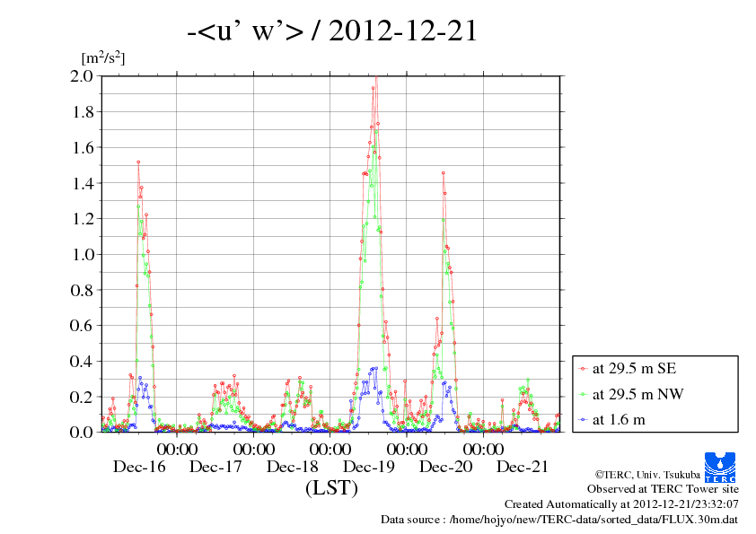
Task: Click the '1.0' y-axis tick label
Action: 82,255
